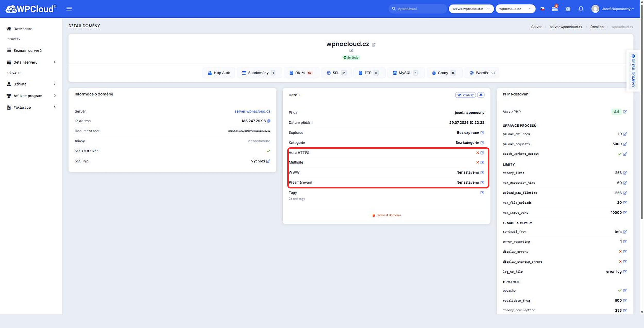Edit sendmail_from value
The width and height of the screenshot is (644, 328).
point(625,232)
